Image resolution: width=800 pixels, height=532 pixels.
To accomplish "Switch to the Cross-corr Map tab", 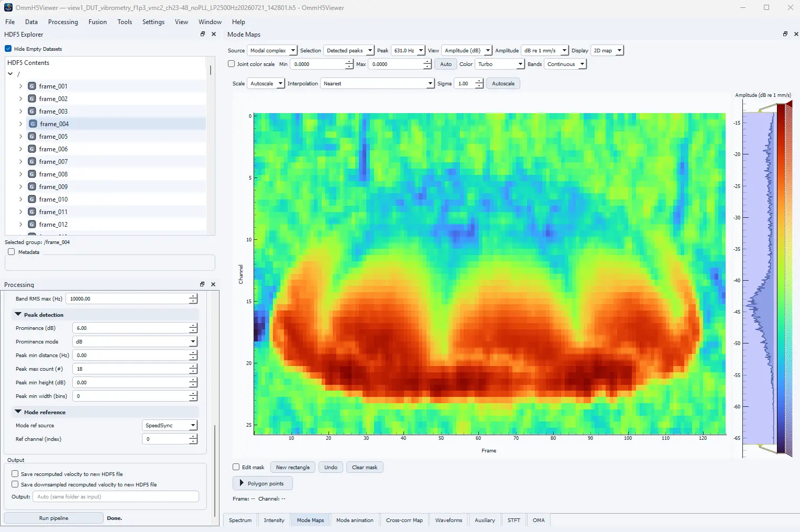I will point(404,520).
